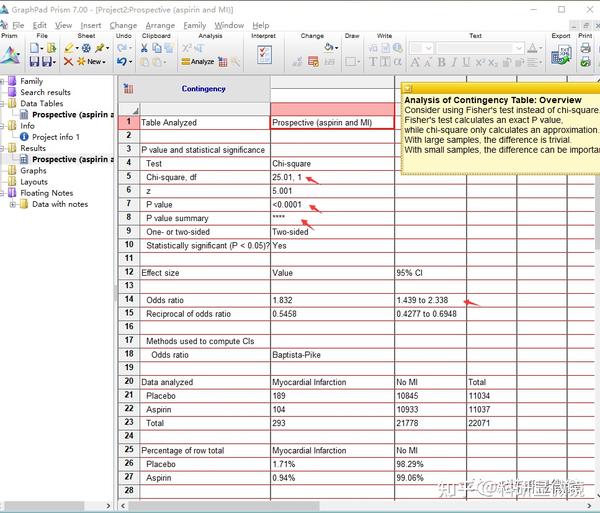Viewport: 600px width, 513px height.
Task: Click the green pushpin icon
Action: (99, 48)
